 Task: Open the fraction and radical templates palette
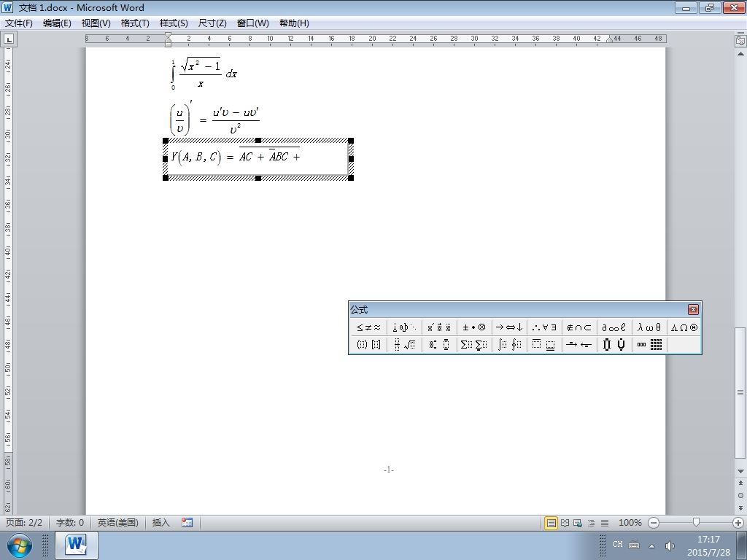[404, 344]
